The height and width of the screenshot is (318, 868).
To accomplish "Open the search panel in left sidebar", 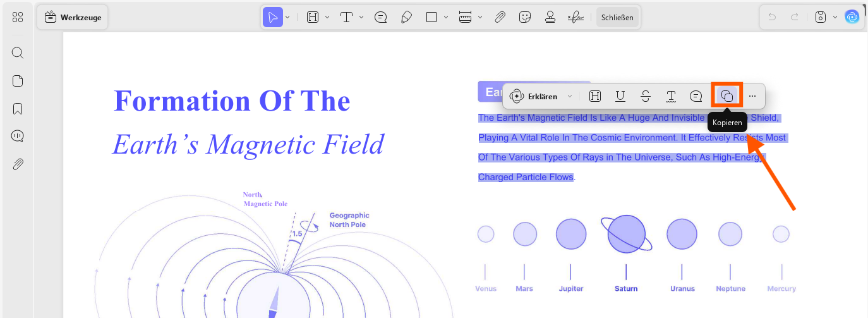I will 18,52.
